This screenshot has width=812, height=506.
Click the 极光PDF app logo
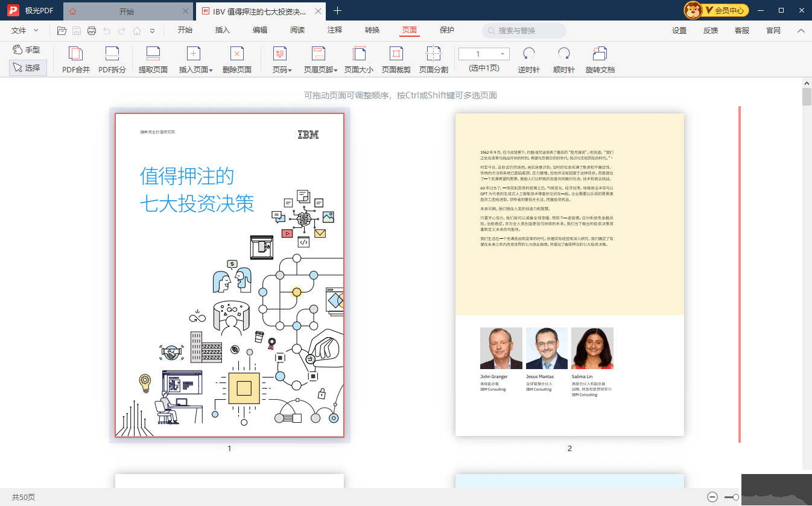click(x=13, y=11)
